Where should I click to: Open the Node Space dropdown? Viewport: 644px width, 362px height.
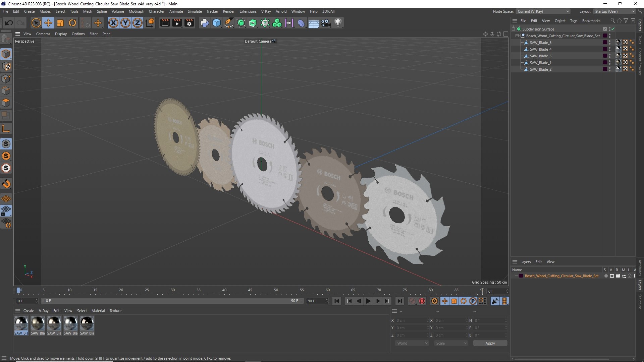tap(543, 11)
